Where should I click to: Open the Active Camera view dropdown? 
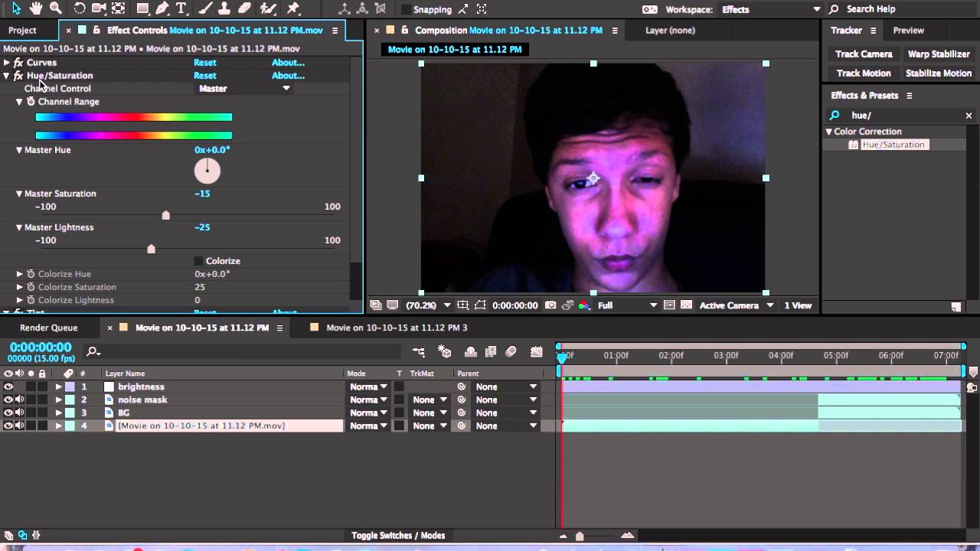[737, 305]
